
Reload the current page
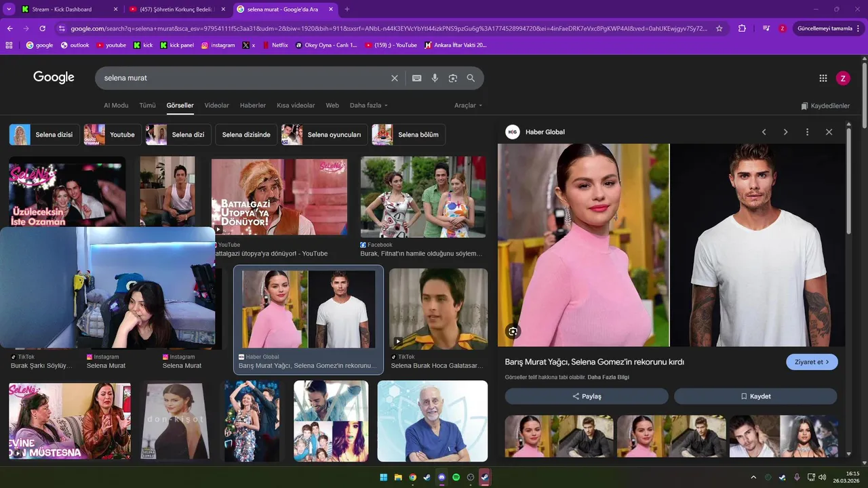tap(43, 28)
